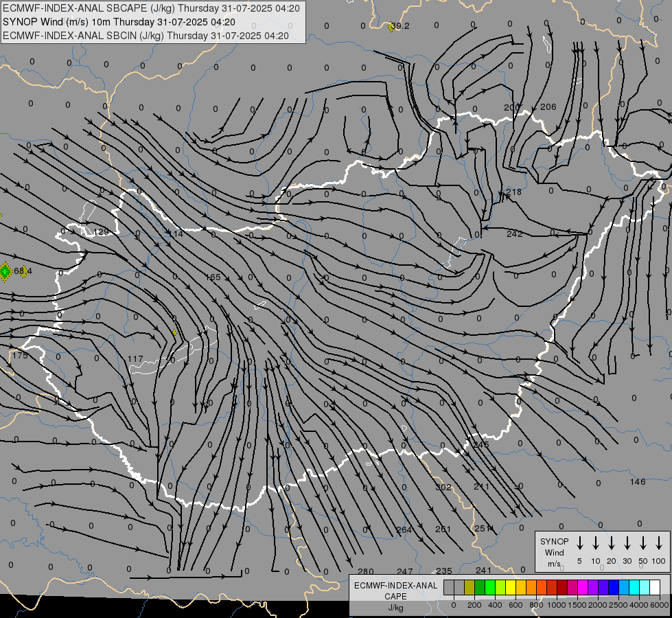
Task: Click the wind legend arrow above 30
Action: click(x=627, y=542)
